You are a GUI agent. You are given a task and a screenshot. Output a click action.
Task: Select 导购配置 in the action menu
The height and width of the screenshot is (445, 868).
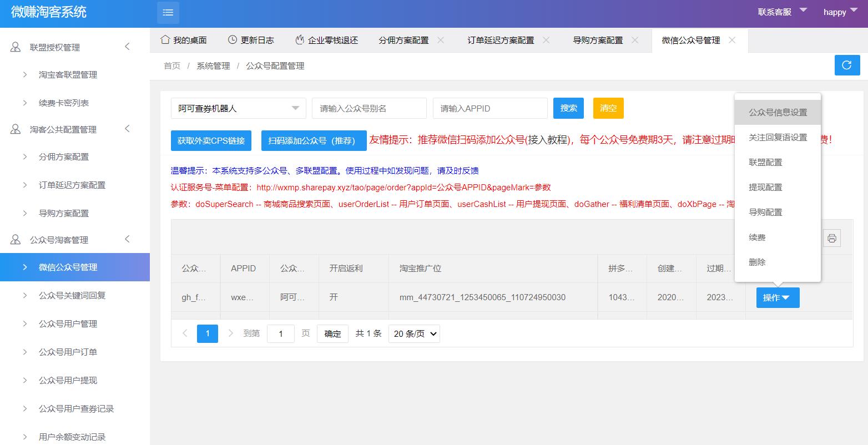tap(778, 212)
